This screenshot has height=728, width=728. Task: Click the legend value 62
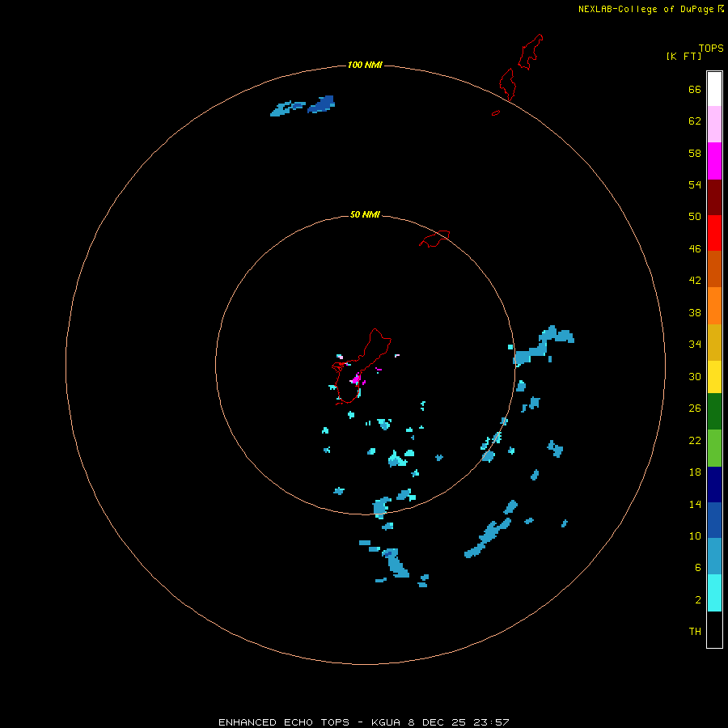coord(695,121)
